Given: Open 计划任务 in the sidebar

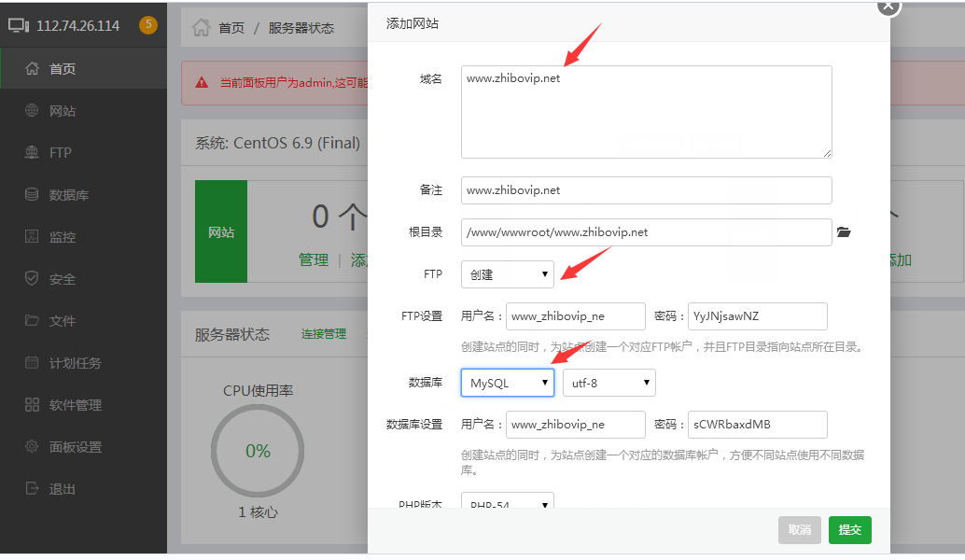Looking at the screenshot, I should pos(75,363).
